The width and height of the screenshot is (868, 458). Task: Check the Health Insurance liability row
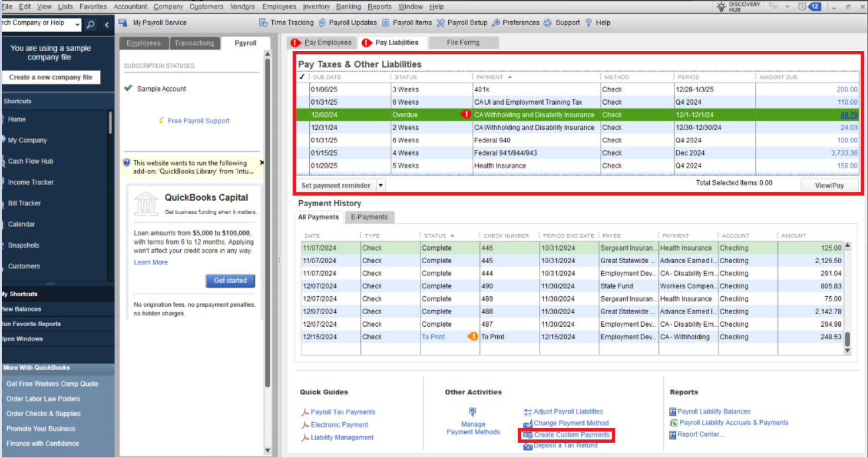(x=303, y=166)
